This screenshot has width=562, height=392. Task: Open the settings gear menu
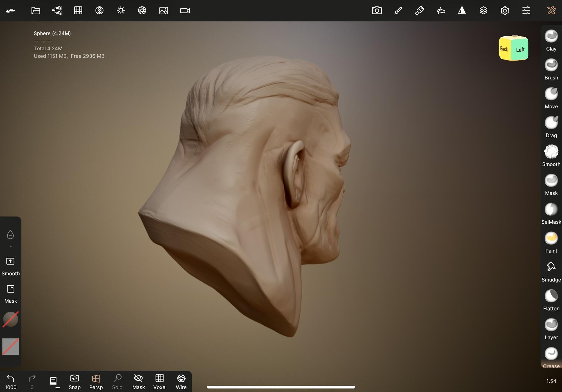coord(505,11)
